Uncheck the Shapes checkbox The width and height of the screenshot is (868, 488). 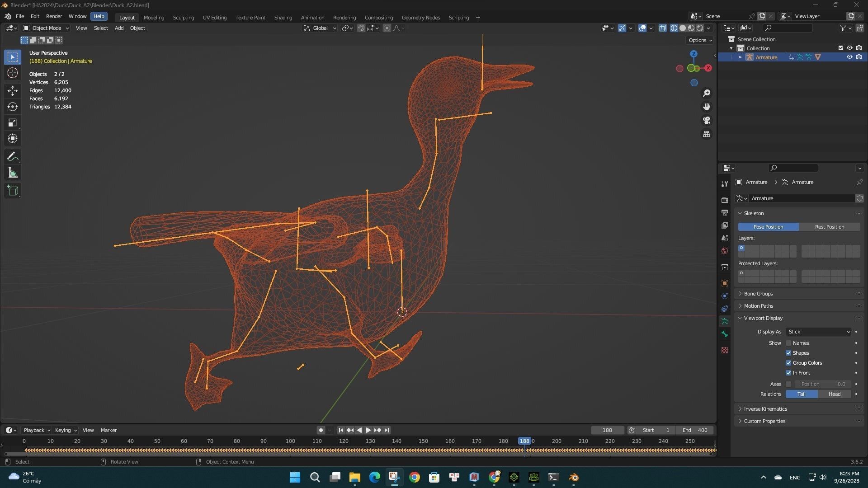click(788, 353)
